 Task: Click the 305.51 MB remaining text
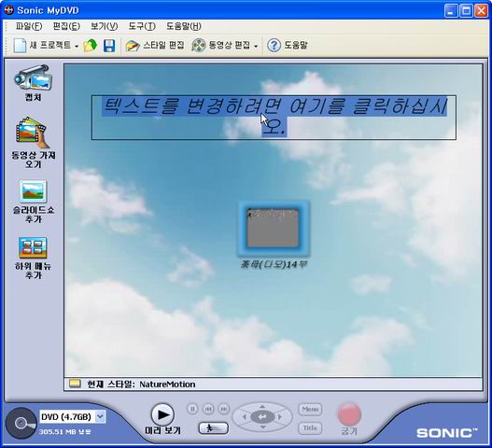coord(65,432)
